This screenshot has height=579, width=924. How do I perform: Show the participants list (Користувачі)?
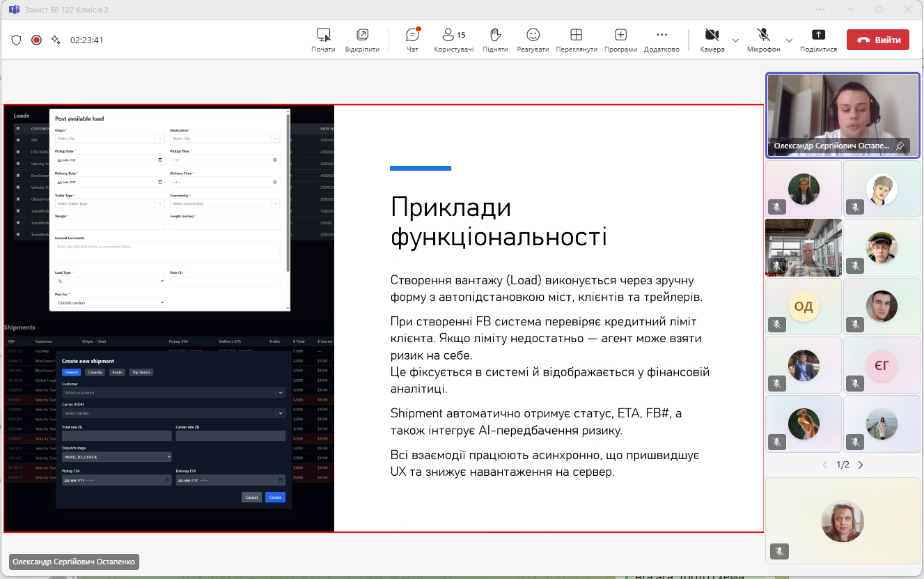[x=453, y=39]
